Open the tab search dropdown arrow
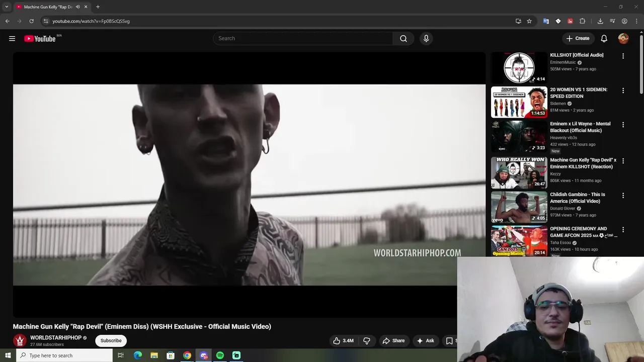The height and width of the screenshot is (362, 644). [x=7, y=7]
